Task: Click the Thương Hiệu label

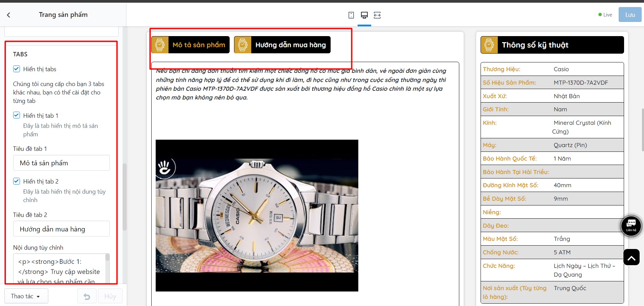Action: tap(501, 69)
